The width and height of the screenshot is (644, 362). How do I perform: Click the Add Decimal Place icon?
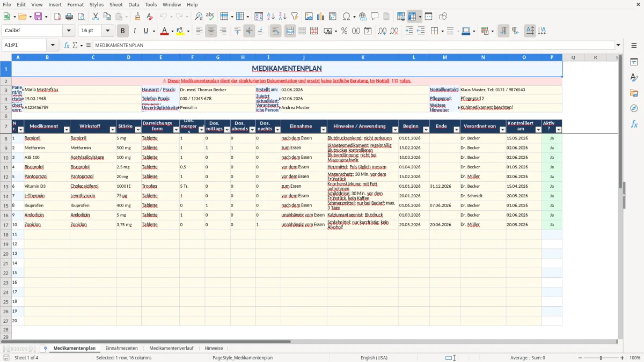(x=382, y=31)
